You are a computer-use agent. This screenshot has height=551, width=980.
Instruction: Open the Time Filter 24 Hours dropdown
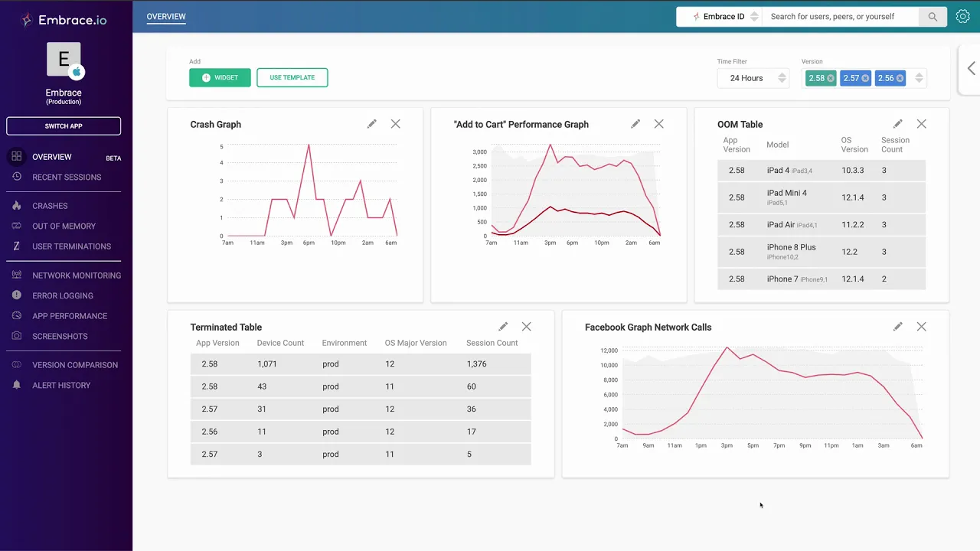click(x=753, y=78)
